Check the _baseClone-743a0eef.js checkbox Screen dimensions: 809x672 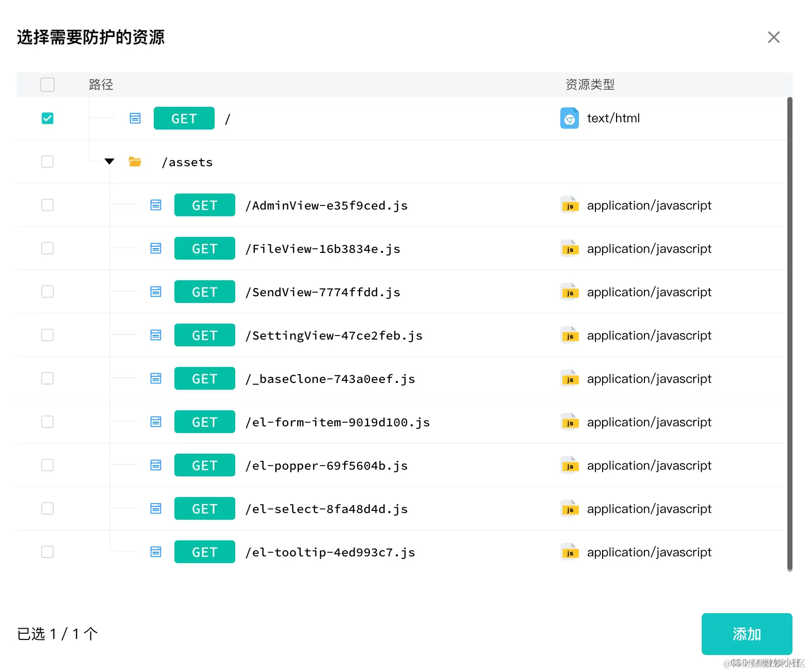[47, 378]
